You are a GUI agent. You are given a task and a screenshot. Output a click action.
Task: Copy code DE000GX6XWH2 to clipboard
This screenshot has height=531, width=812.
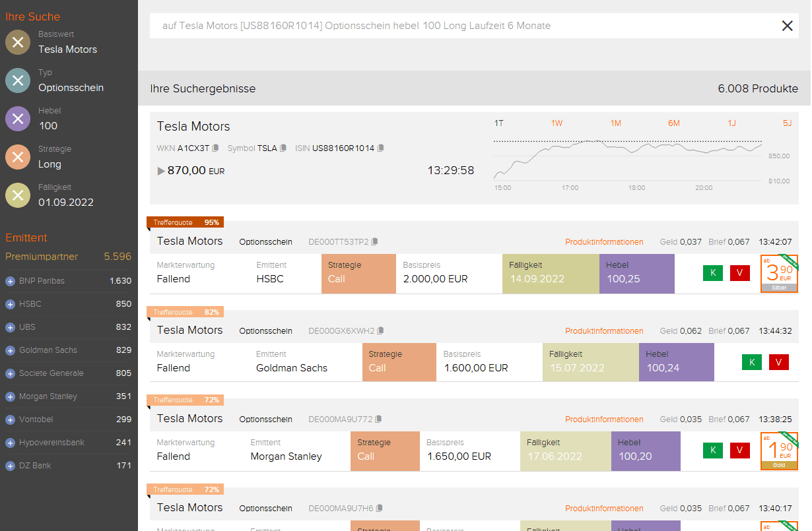point(380,331)
